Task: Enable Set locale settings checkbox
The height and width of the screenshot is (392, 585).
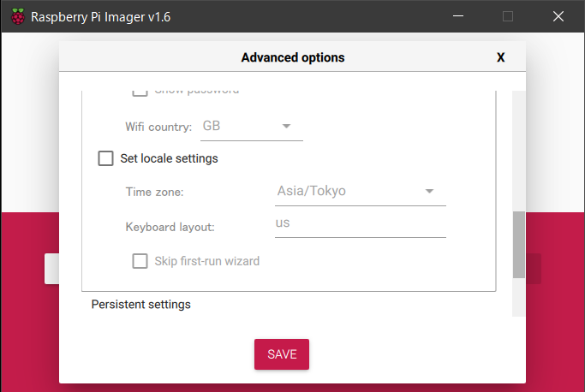Action: (105, 158)
